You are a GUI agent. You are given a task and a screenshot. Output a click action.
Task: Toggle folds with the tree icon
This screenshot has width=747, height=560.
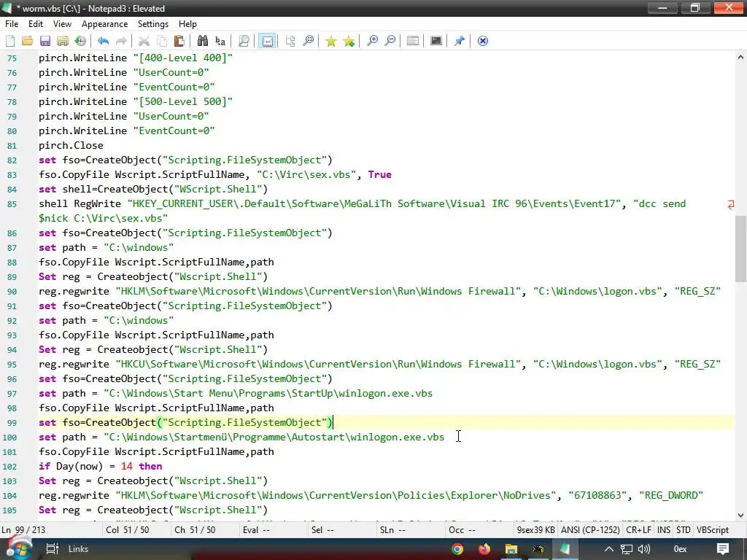point(290,41)
